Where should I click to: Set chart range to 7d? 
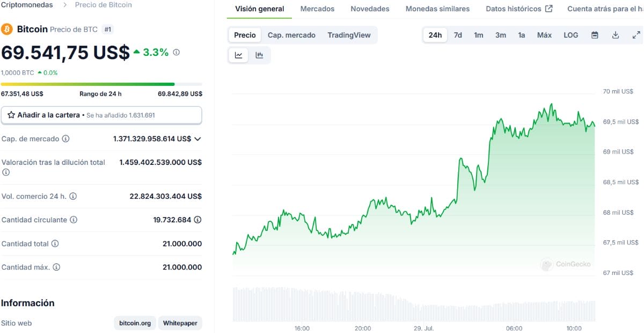(x=458, y=35)
